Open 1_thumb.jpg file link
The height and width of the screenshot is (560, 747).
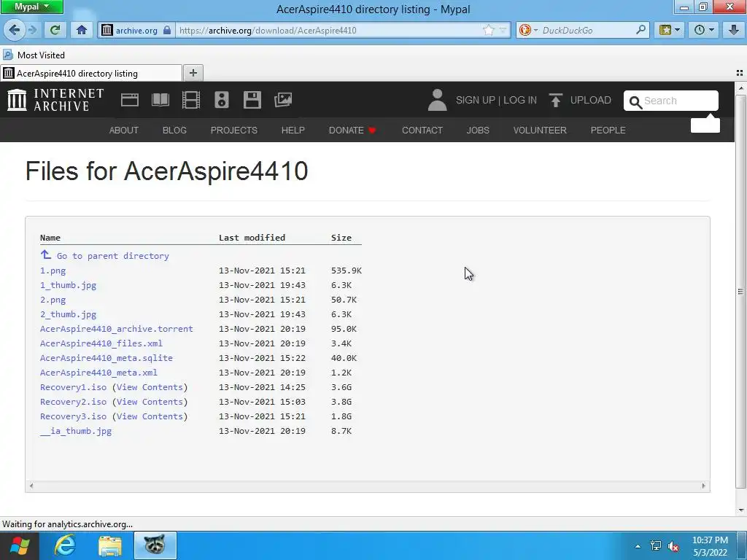(68, 285)
